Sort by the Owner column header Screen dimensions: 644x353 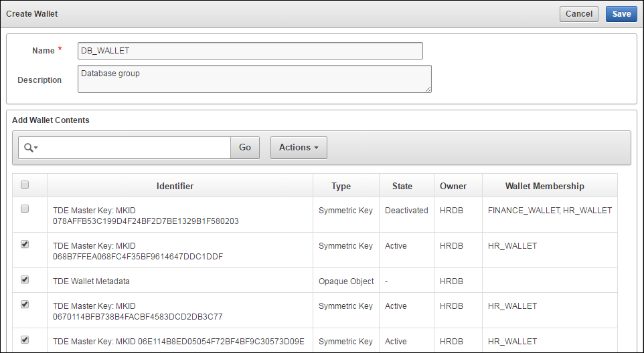point(453,186)
